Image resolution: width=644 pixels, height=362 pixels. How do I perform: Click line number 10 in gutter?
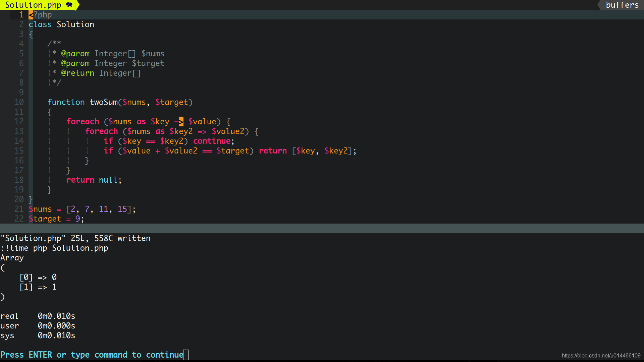point(19,102)
